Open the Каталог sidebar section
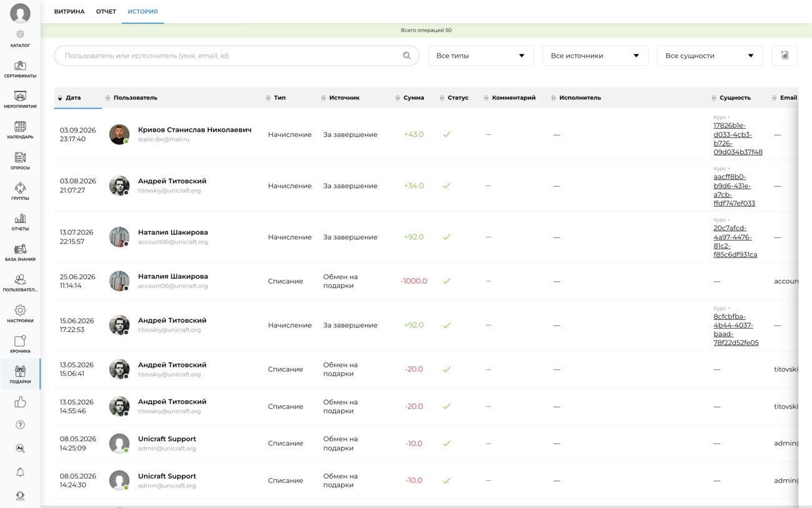Viewport: 812px width, 508px height. pos(20,38)
